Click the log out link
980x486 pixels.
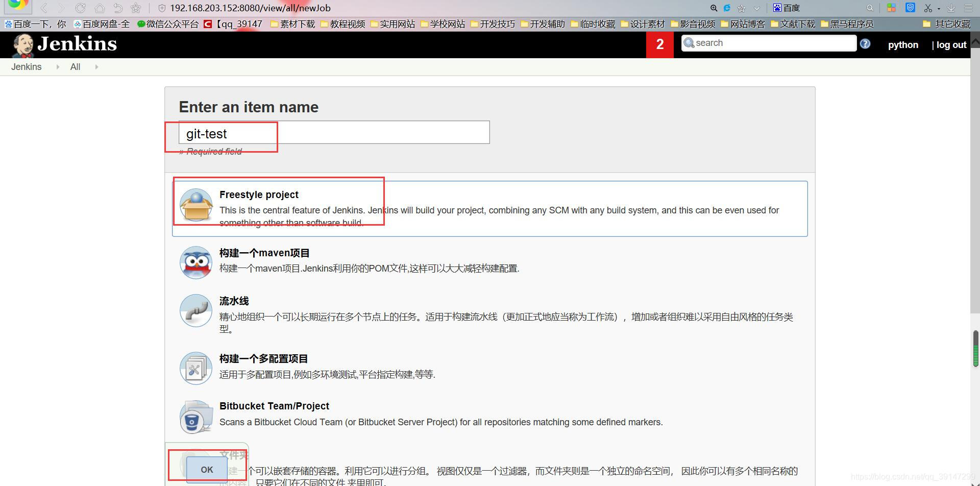coord(951,44)
